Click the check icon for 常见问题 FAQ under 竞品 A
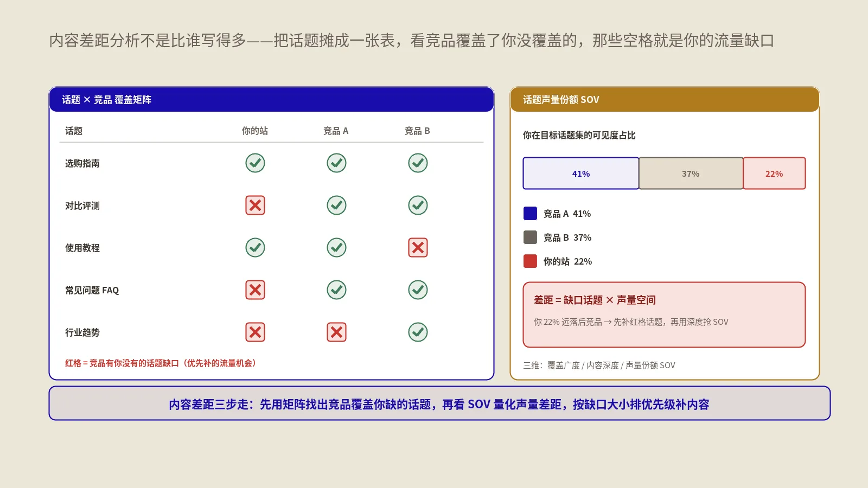The width and height of the screenshot is (868, 488). pyautogui.click(x=336, y=290)
